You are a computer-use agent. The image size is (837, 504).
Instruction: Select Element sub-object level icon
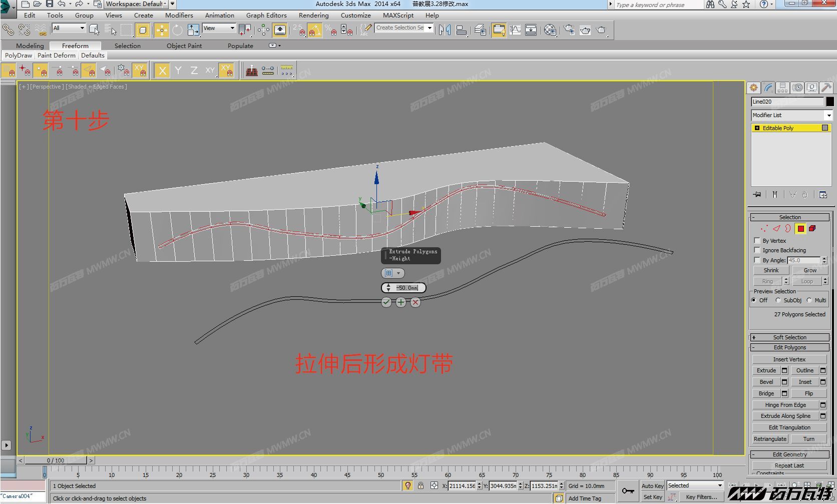[x=812, y=228]
